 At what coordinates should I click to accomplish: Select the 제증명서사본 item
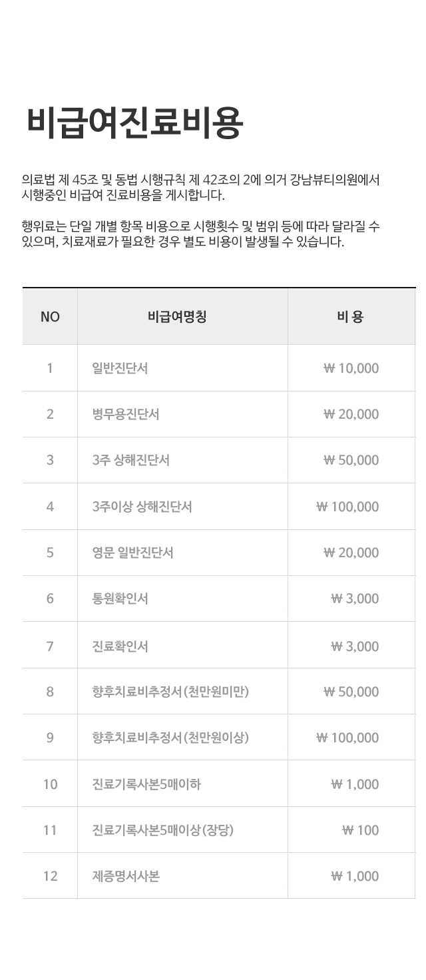[126, 876]
